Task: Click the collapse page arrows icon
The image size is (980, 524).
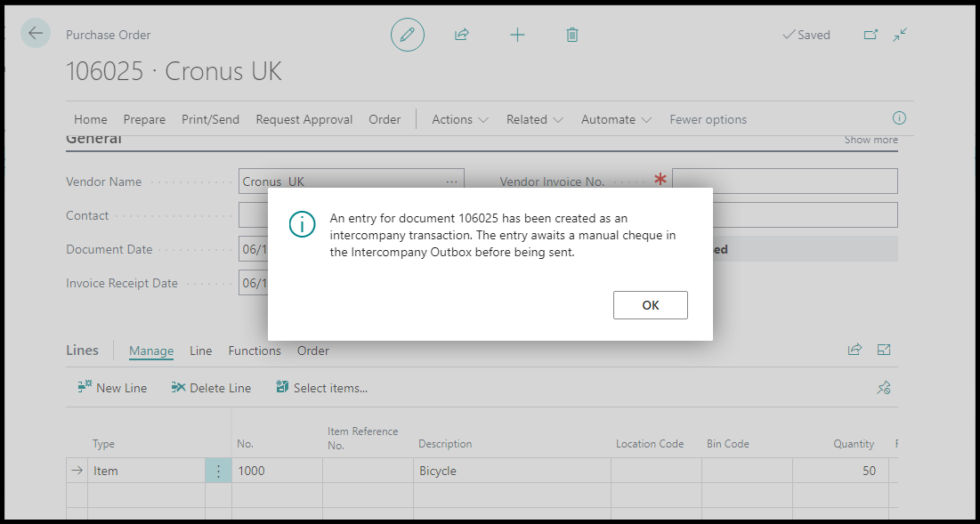Action: [x=900, y=35]
